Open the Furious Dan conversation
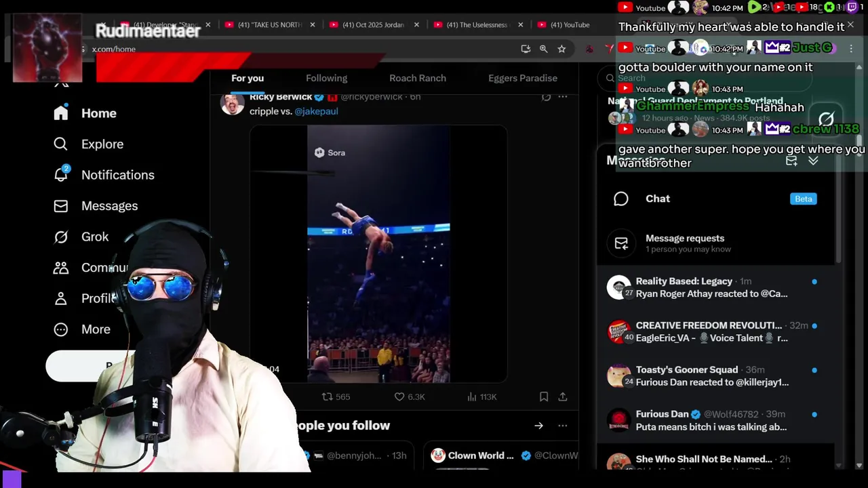Screen dimensions: 868x488 coord(715,420)
